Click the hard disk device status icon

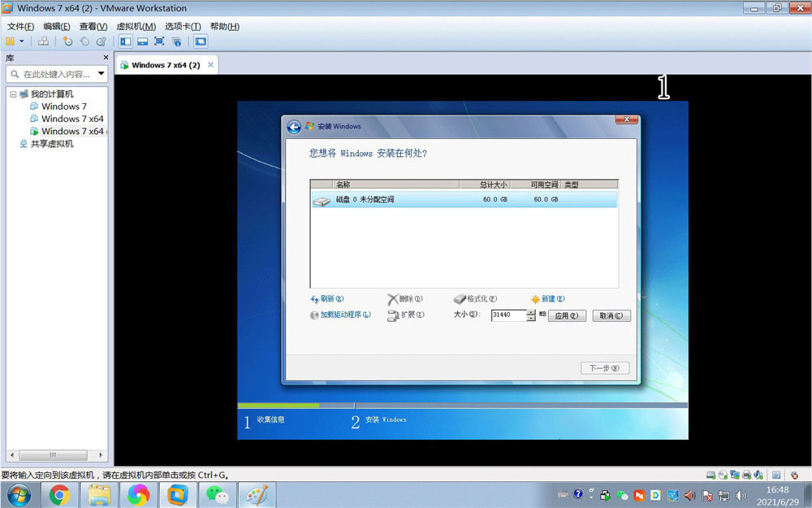pyautogui.click(x=711, y=475)
